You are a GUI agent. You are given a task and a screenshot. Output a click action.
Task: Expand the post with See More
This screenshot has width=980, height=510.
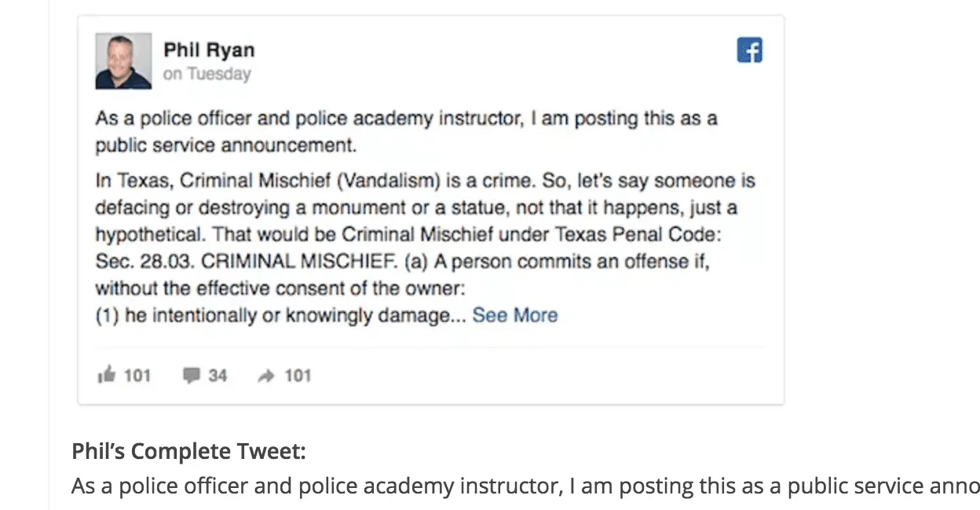(515, 315)
